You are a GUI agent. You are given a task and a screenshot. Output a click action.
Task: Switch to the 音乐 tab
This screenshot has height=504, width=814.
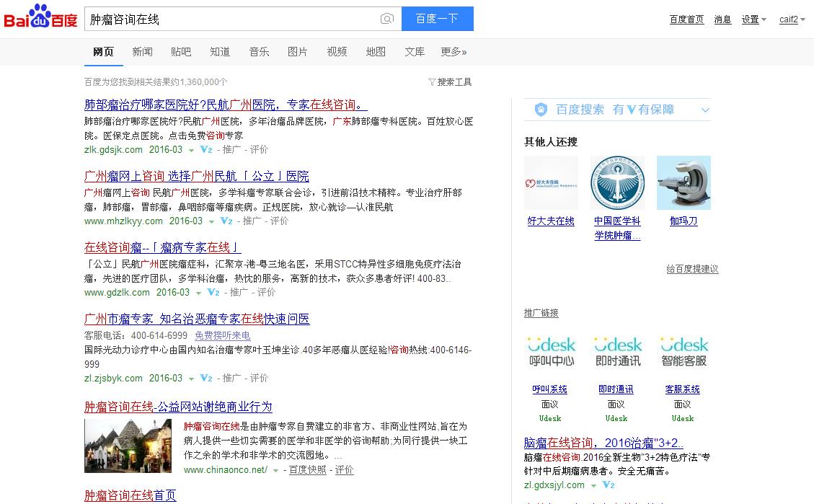[259, 51]
